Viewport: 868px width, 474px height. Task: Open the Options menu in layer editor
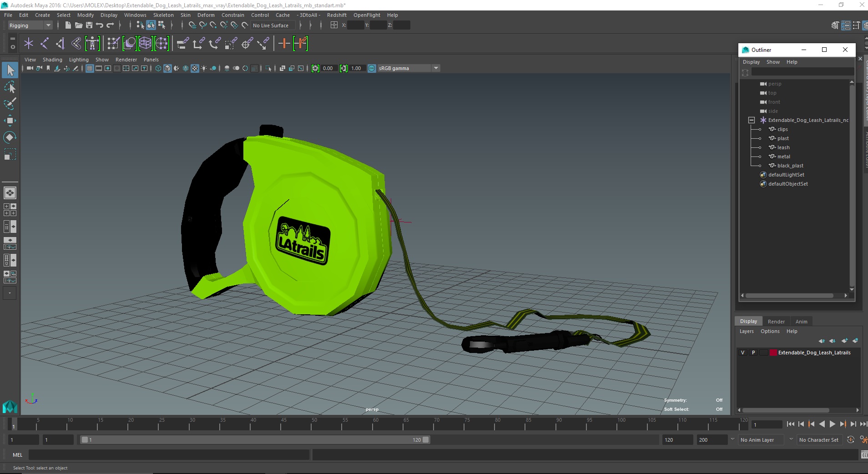click(770, 331)
